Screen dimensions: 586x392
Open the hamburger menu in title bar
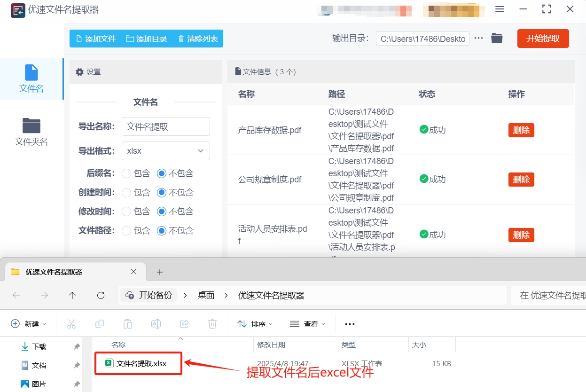(500, 9)
